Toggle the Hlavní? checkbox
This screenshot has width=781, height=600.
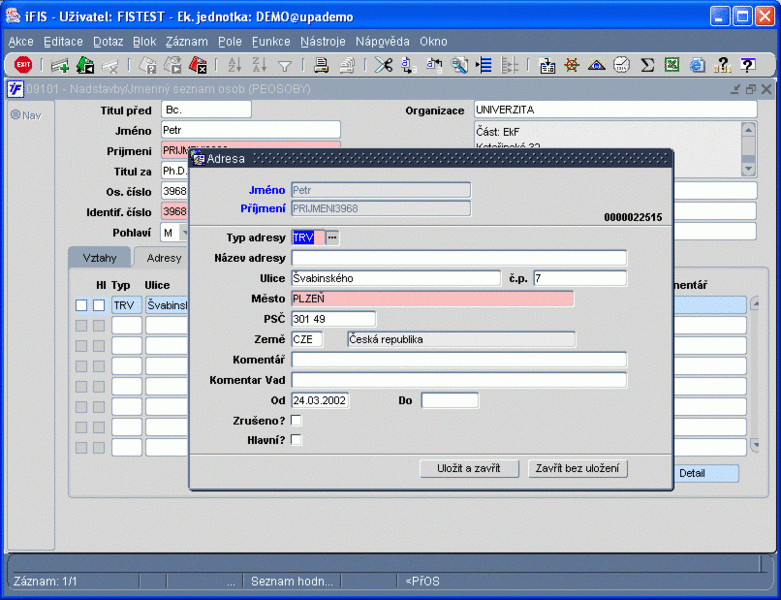click(296, 440)
